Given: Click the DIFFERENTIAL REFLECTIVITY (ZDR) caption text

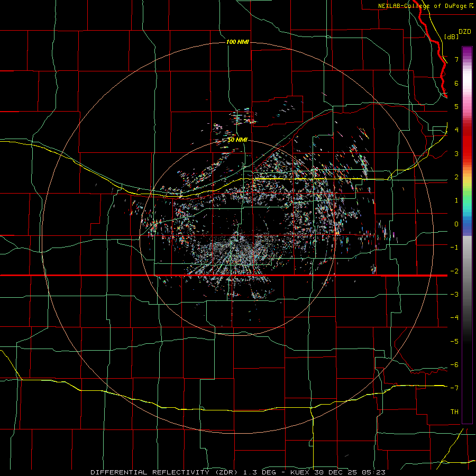Looking at the screenshot, I should [165, 472].
